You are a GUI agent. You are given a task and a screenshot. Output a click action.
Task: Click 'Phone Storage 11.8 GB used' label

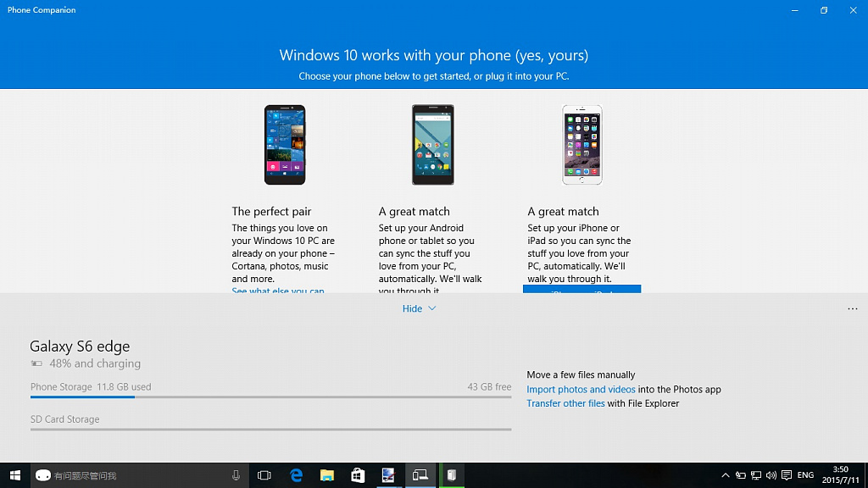tap(91, 386)
